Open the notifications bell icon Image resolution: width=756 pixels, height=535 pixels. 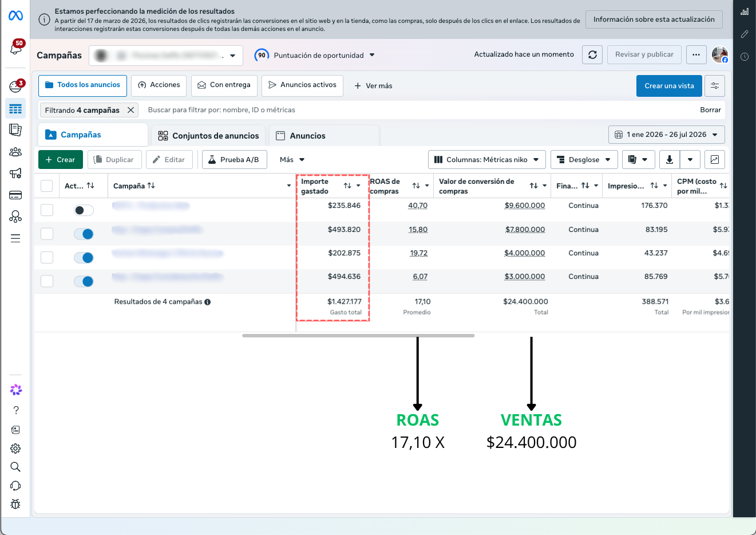[16, 49]
